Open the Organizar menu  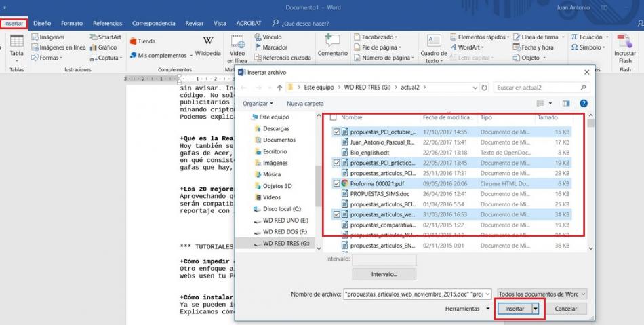click(258, 104)
